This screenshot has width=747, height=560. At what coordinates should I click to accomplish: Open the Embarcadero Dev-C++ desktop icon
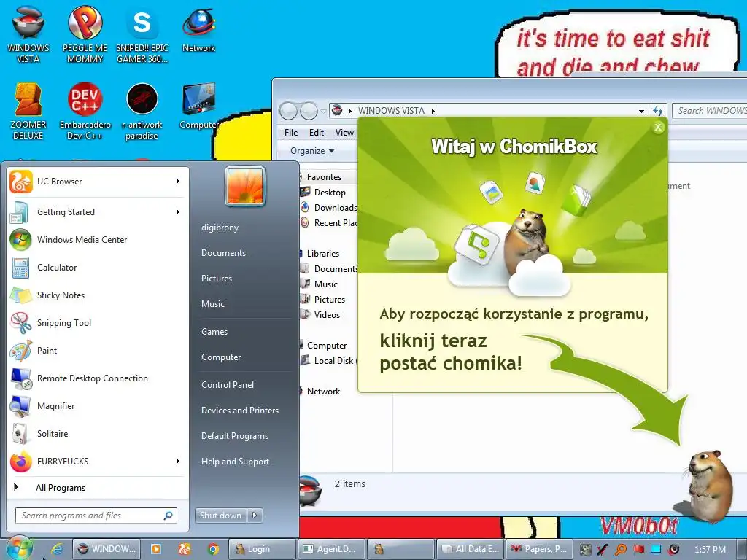(85, 112)
